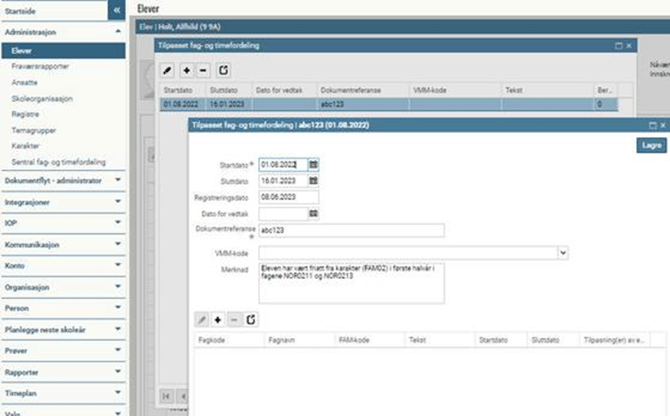This screenshot has width=670, height=416.
Task: Add a new subject row with lower plus icon
Action: click(218, 318)
